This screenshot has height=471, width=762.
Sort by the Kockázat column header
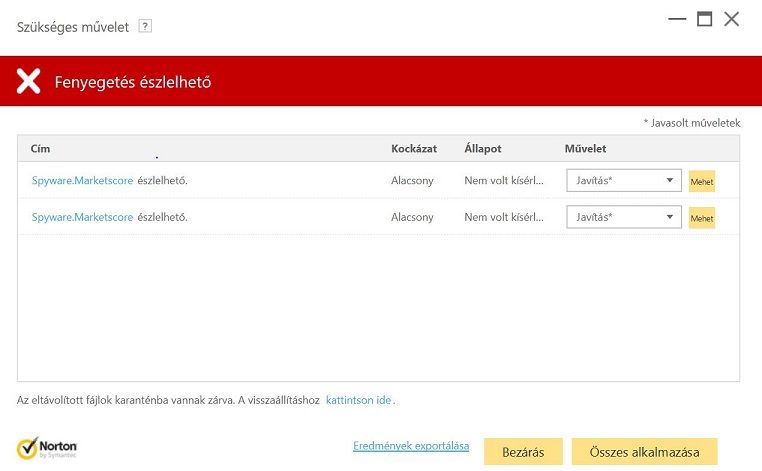414,149
